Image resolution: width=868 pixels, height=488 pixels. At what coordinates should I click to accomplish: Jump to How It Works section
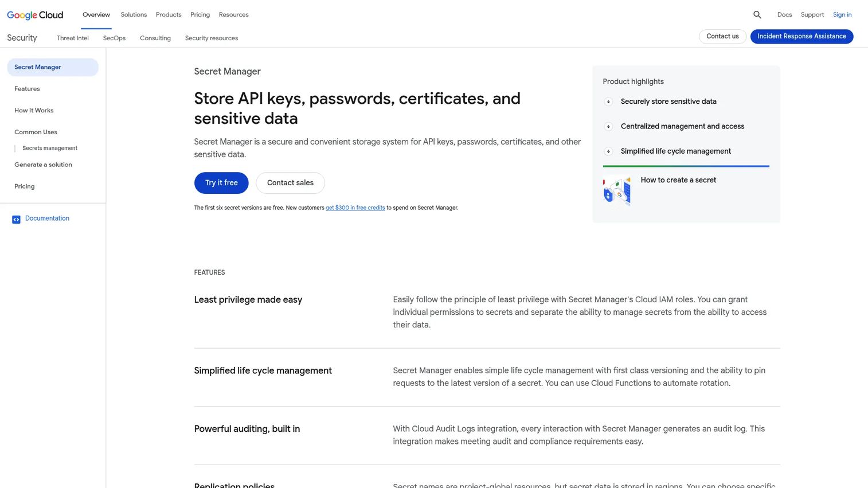34,111
